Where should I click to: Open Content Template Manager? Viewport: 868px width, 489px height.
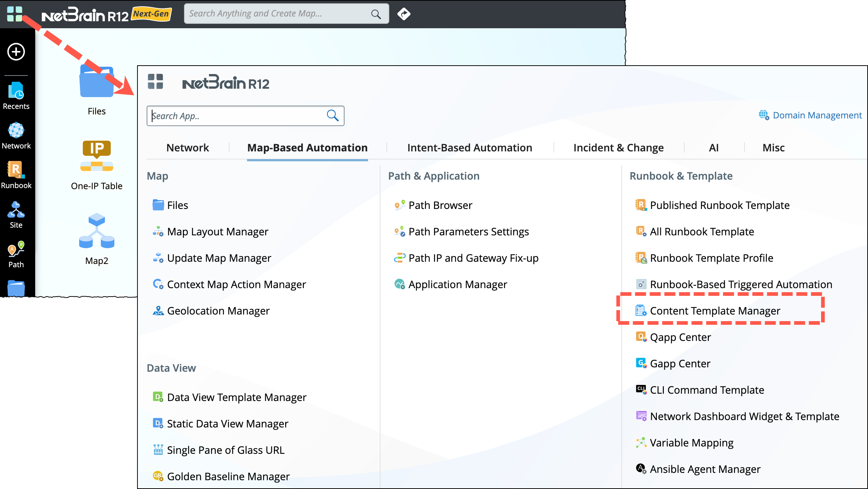[715, 311]
